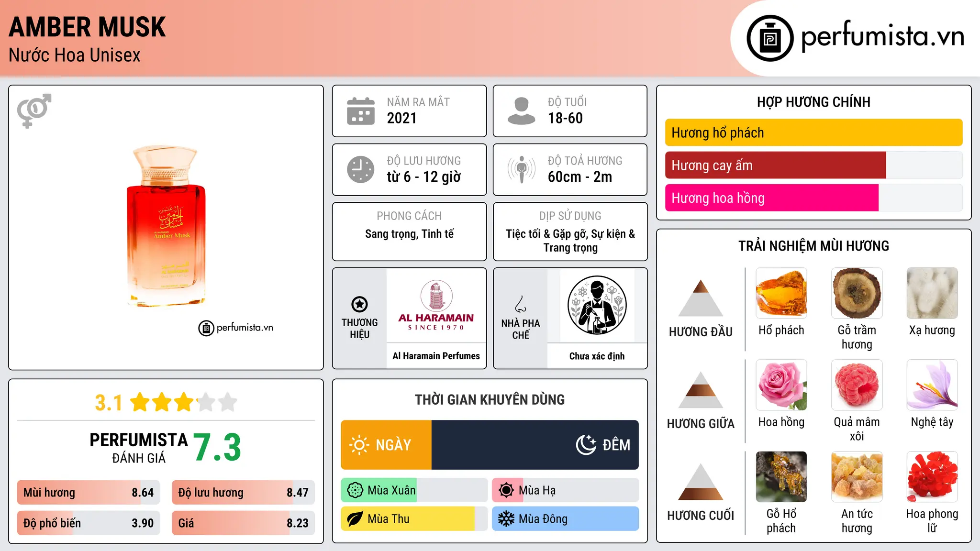
Task: Click the Mùi hương score bar
Action: (89, 493)
